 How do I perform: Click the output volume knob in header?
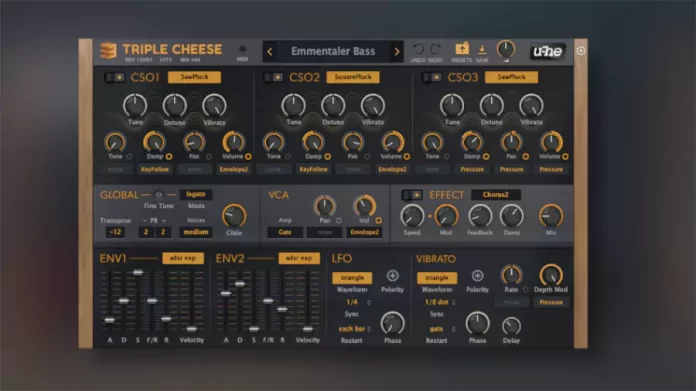(x=506, y=49)
